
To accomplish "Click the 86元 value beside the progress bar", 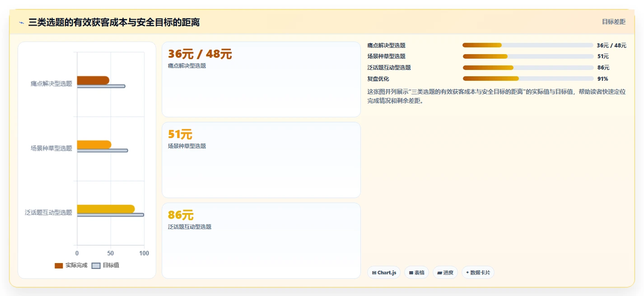I will coord(603,68).
